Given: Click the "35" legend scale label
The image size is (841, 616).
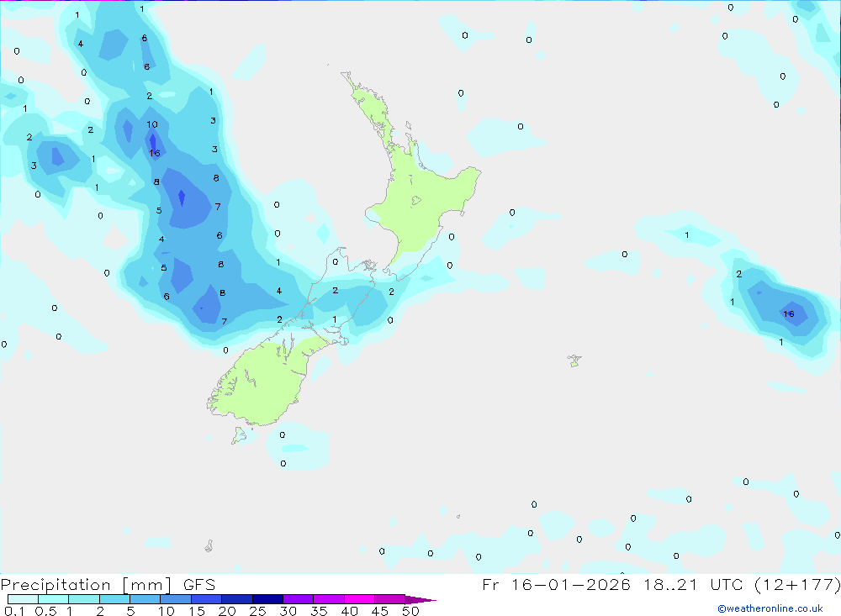Looking at the screenshot, I should [319, 611].
